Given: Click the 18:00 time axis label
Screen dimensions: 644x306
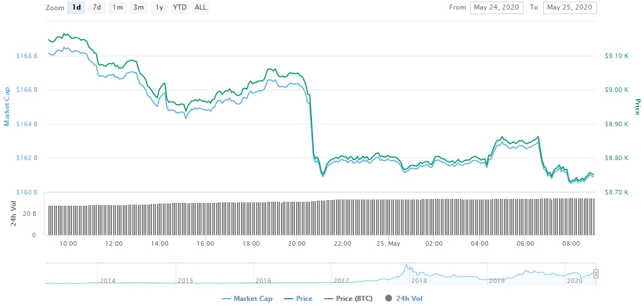Looking at the screenshot, I should click(x=251, y=243).
